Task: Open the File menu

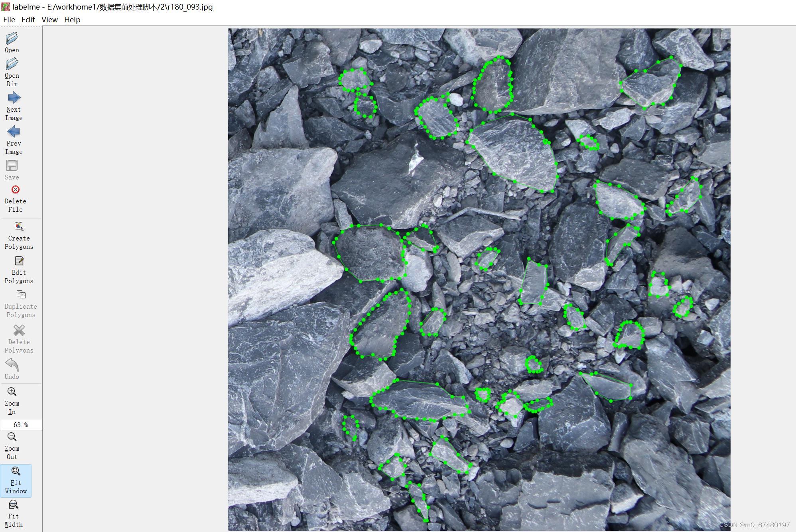Action: point(9,20)
